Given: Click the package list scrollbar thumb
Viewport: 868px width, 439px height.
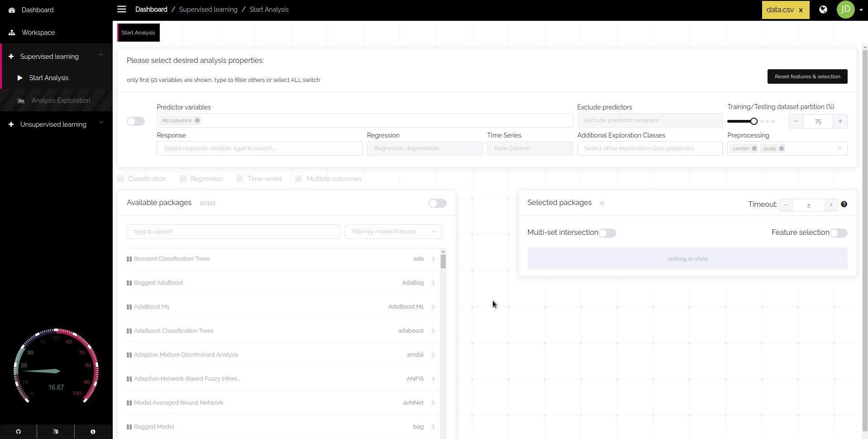Looking at the screenshot, I should pyautogui.click(x=443, y=262).
